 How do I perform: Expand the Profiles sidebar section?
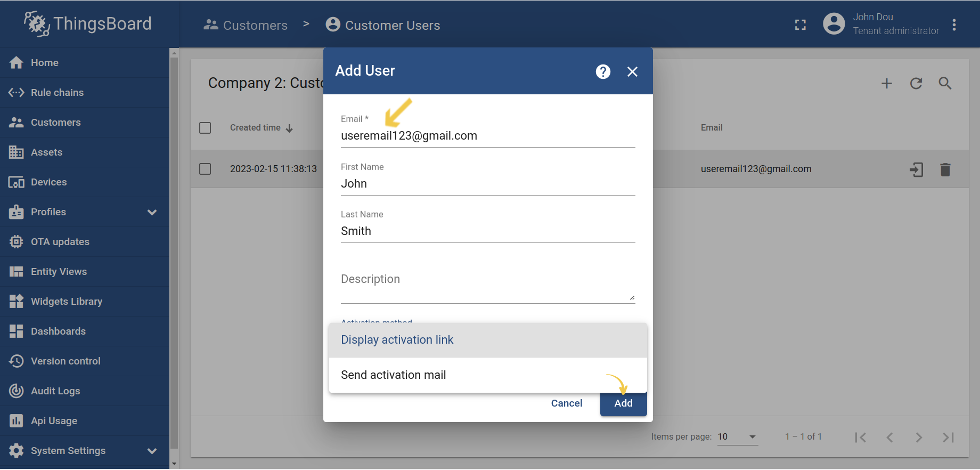152,212
